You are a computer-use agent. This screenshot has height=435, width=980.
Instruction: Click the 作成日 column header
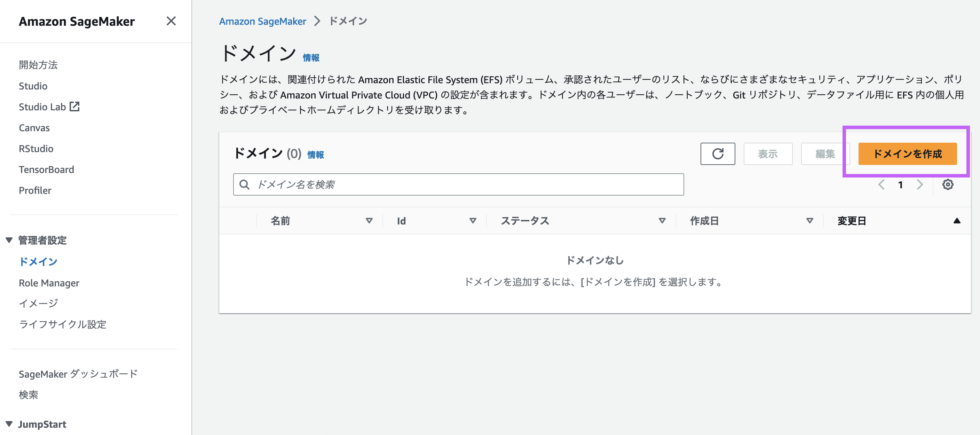point(704,221)
